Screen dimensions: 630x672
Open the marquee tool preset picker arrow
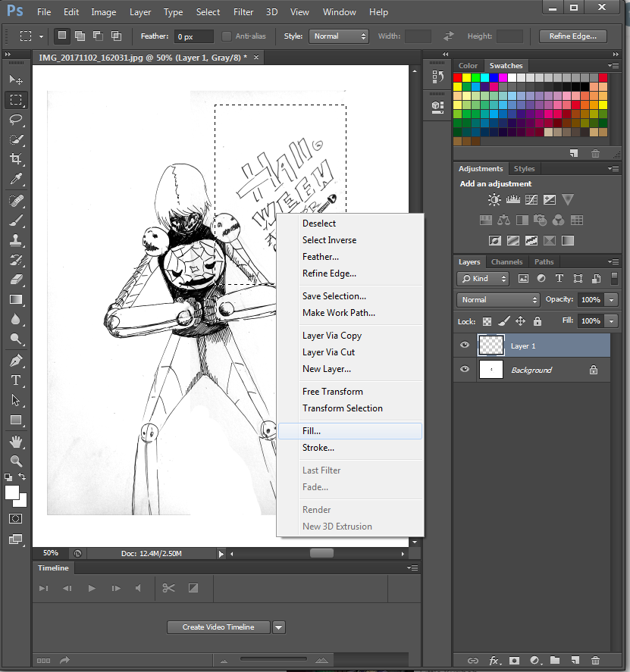click(x=41, y=36)
